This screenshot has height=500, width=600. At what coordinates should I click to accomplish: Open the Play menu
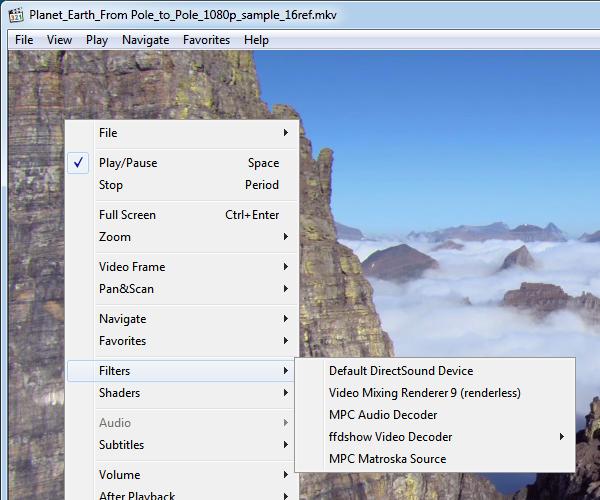click(97, 40)
